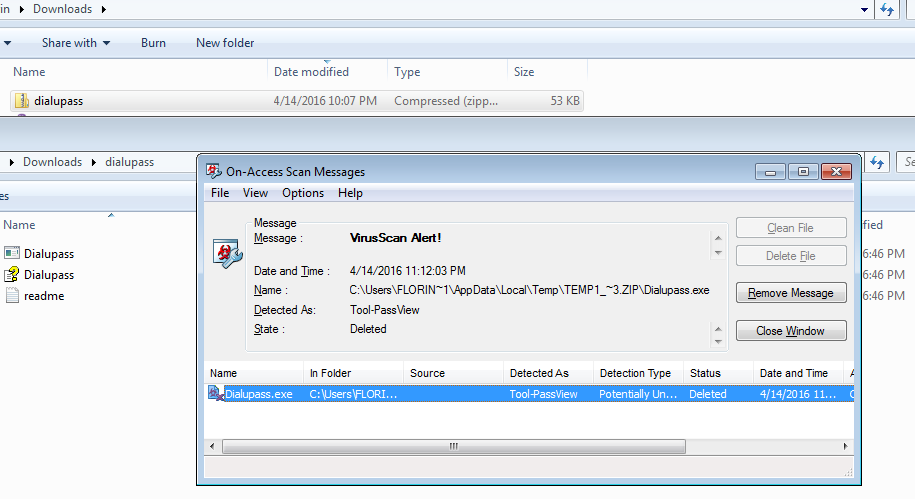
Task: Open the File menu
Action: pyautogui.click(x=220, y=193)
